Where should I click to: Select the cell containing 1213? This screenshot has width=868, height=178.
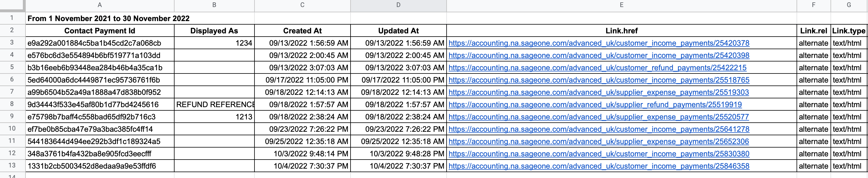[214, 117]
